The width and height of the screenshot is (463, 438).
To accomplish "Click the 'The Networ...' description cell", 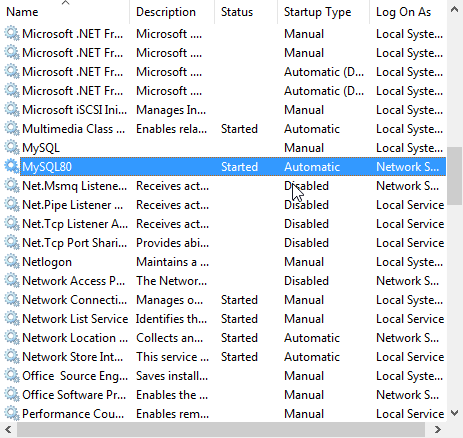I will click(171, 281).
